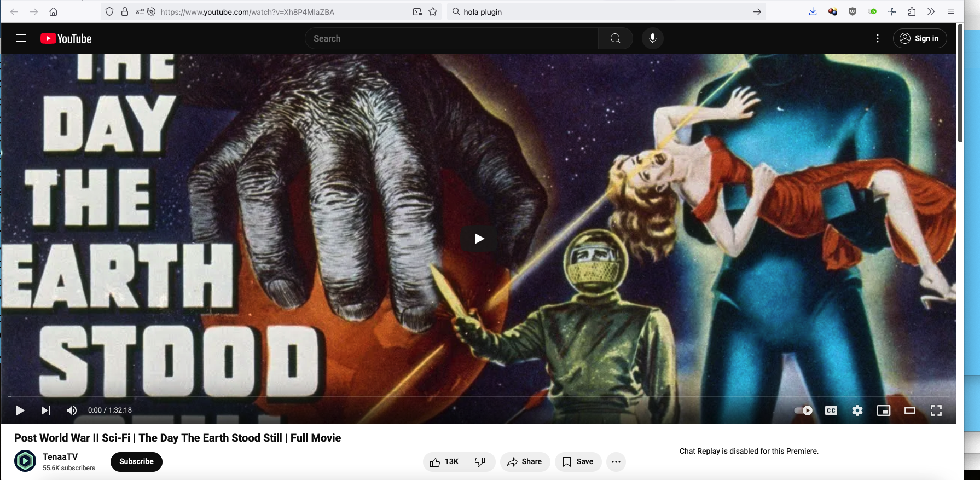
Task: Click the YouTube Search input field
Action: (452, 38)
